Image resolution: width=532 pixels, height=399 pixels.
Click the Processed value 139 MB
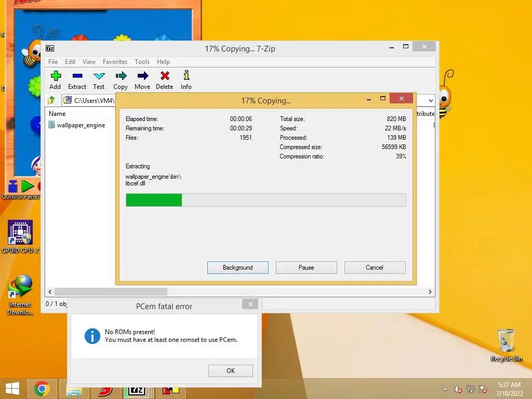tap(396, 137)
